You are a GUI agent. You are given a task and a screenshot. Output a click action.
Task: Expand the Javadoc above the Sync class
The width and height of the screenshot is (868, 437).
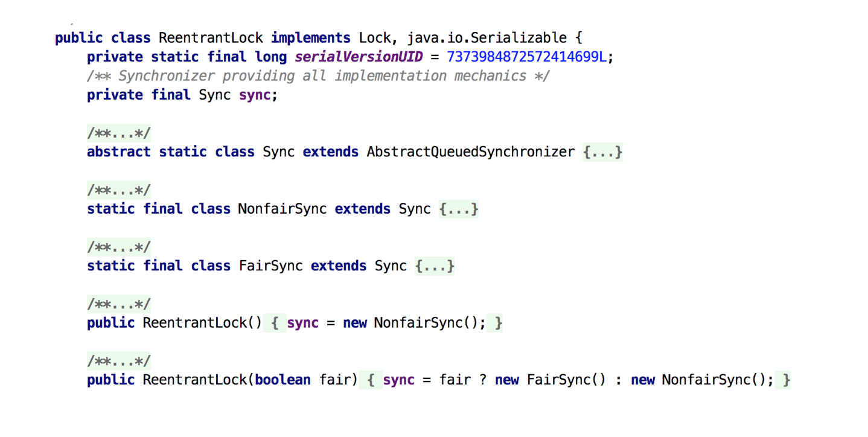(118, 133)
